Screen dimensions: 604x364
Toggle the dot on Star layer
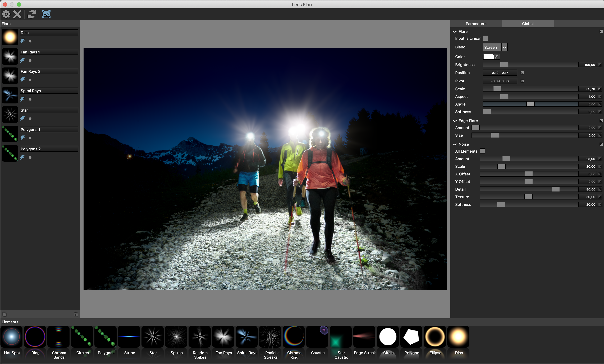[30, 119]
